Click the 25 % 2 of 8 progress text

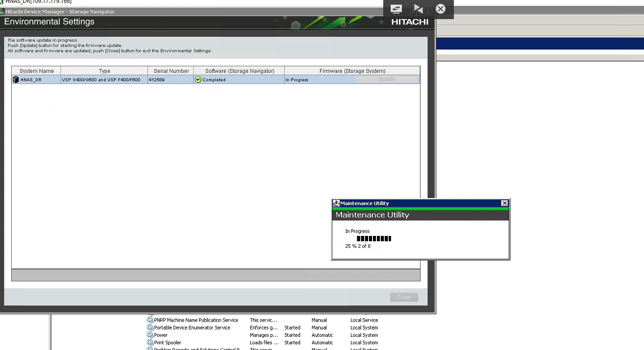pos(358,246)
